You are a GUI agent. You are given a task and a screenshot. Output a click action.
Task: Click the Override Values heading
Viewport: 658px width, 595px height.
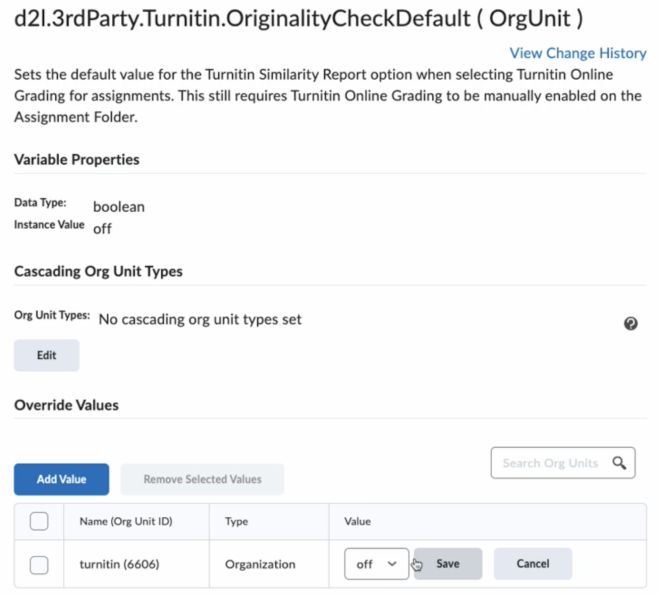[66, 405]
